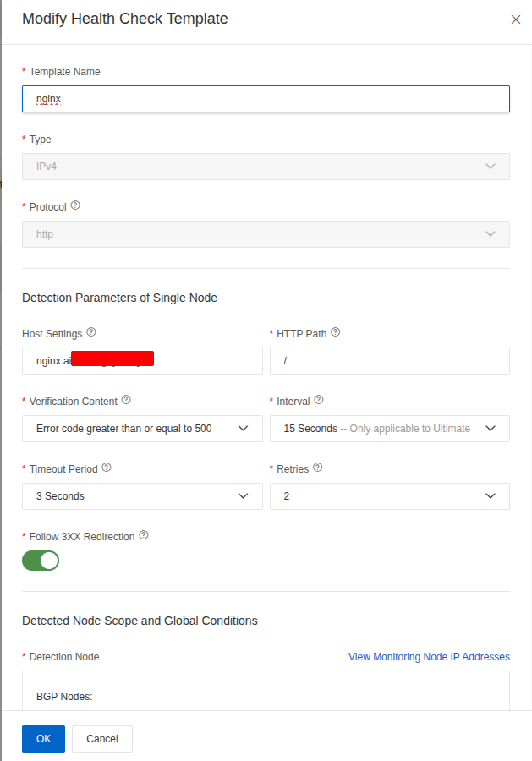
Task: Expand the Interval 15 Seconds dropdown
Action: [389, 429]
